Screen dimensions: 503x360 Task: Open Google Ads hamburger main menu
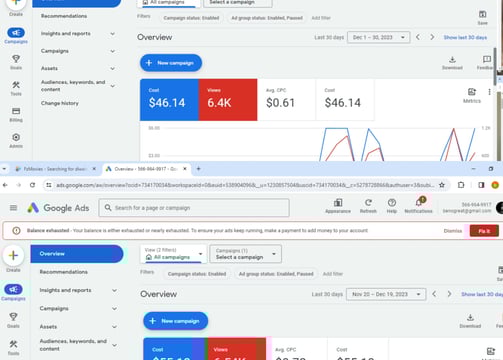pos(13,208)
